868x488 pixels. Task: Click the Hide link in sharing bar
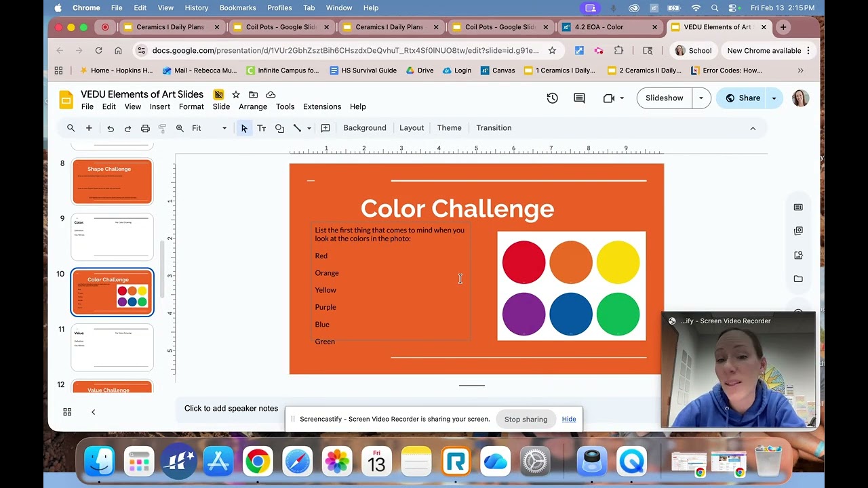pos(569,419)
